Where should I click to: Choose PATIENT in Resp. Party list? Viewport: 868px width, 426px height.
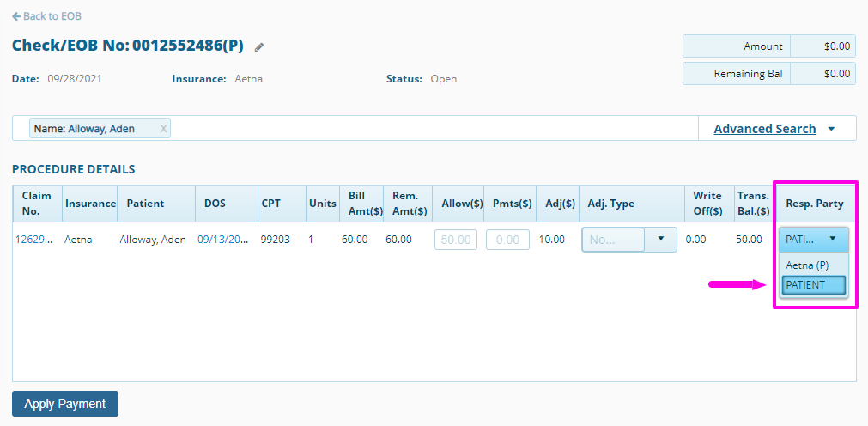coord(813,285)
